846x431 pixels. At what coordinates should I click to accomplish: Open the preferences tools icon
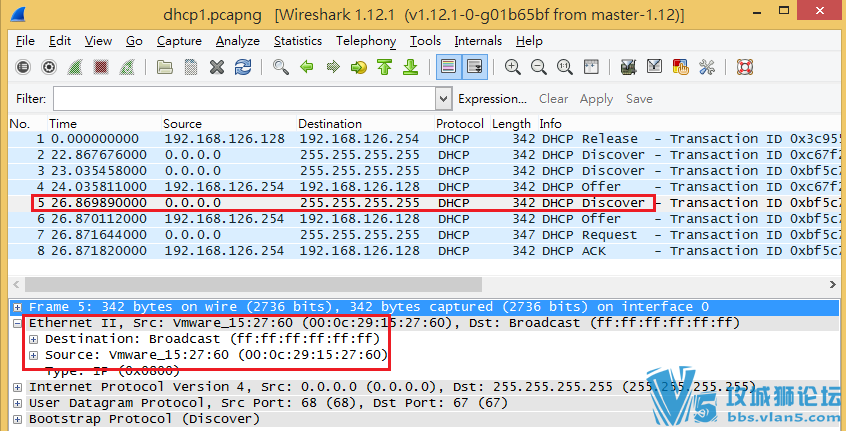[706, 67]
